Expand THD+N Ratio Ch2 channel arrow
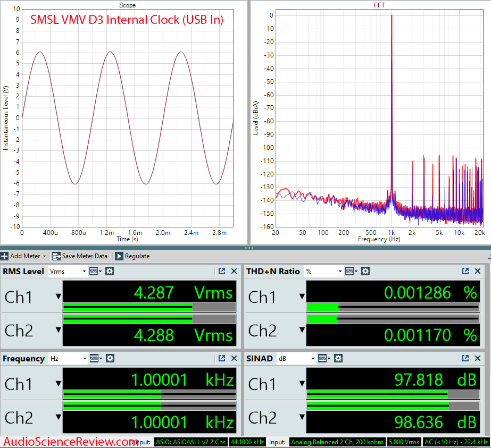Viewport: 491px width, 448px height. (x=302, y=329)
